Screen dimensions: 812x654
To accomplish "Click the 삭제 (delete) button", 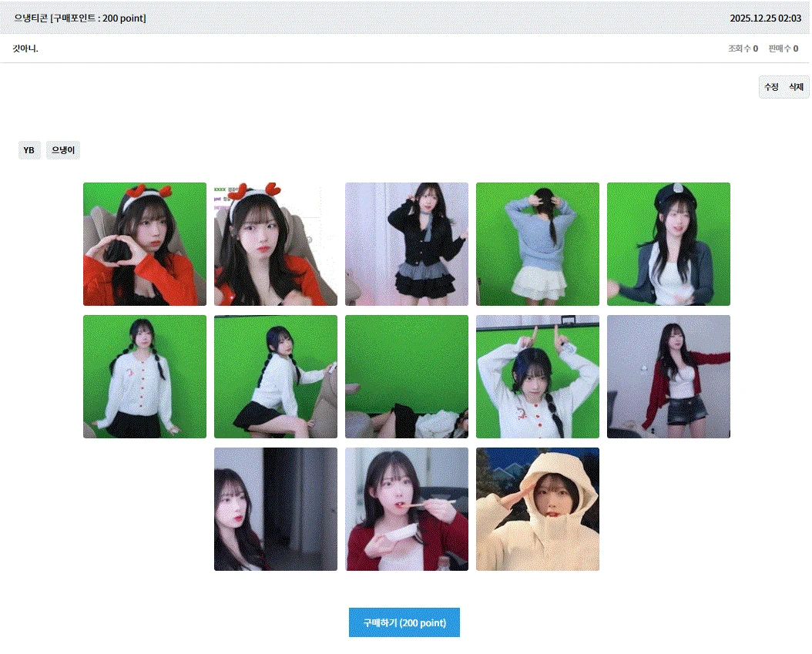I will tap(797, 87).
